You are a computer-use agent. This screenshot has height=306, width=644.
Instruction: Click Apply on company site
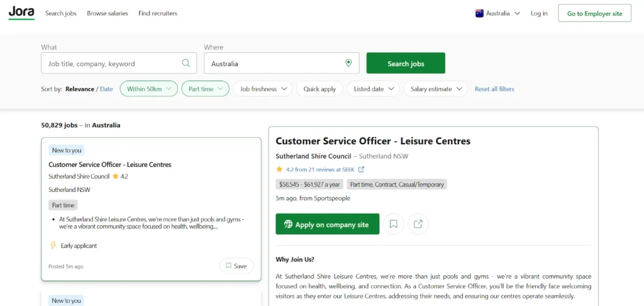click(327, 224)
